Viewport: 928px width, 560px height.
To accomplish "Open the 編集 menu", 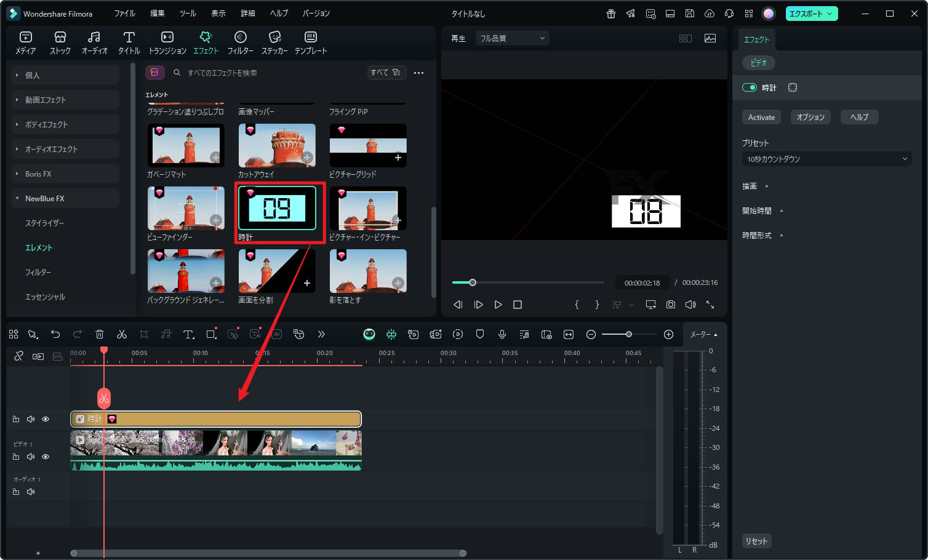I will [x=158, y=14].
